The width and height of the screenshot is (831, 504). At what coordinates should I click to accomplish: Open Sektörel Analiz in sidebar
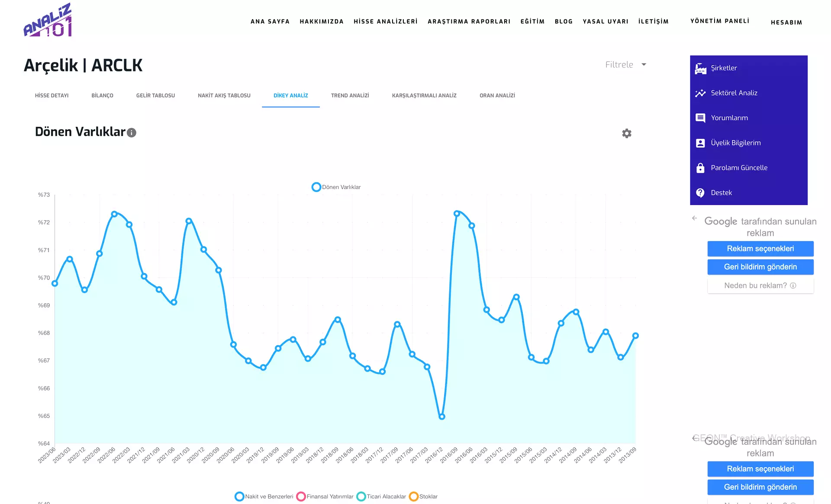point(749,93)
